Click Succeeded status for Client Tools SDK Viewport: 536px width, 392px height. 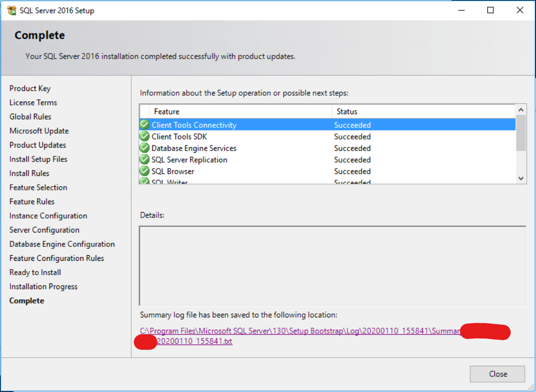tap(352, 136)
